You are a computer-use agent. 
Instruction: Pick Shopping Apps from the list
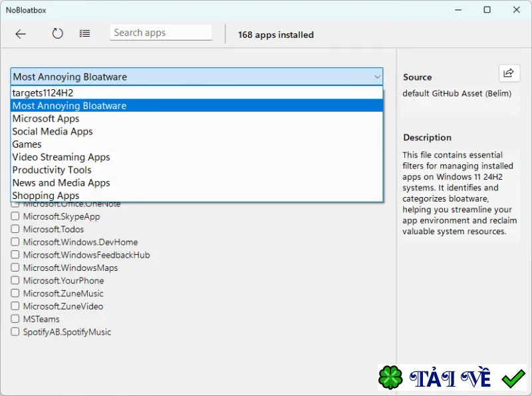(197, 195)
